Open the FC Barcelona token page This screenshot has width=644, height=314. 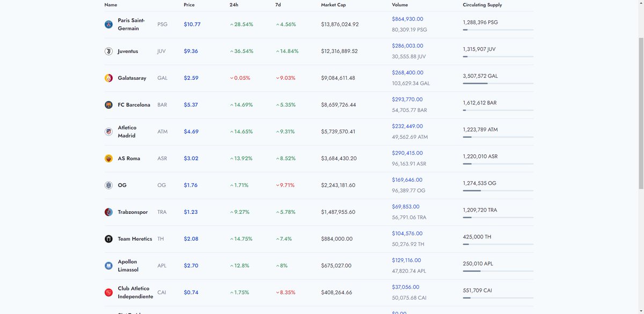pos(134,105)
